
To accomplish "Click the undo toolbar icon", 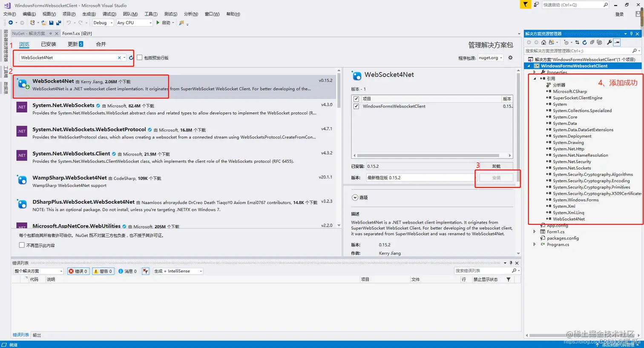I will click(69, 23).
